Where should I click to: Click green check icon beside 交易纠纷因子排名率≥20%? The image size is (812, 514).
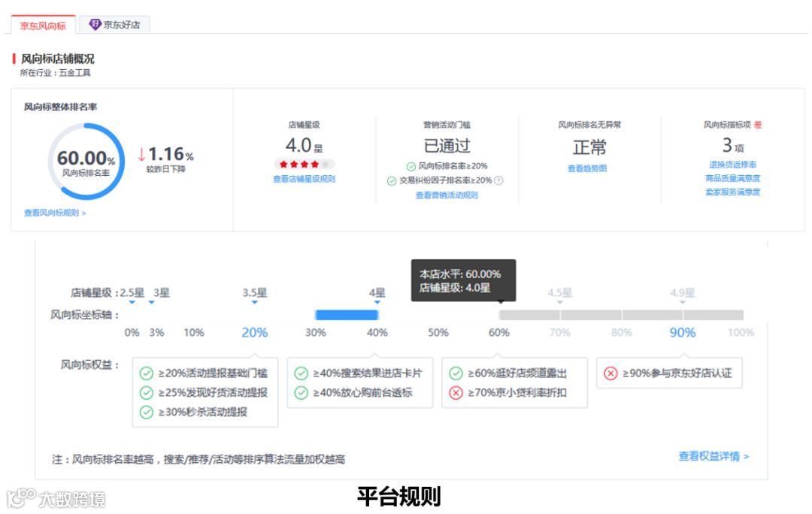click(392, 180)
